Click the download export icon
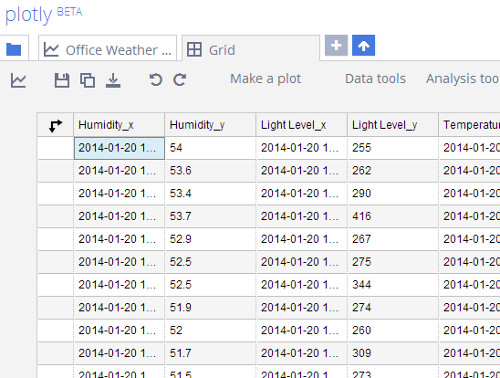 click(113, 80)
